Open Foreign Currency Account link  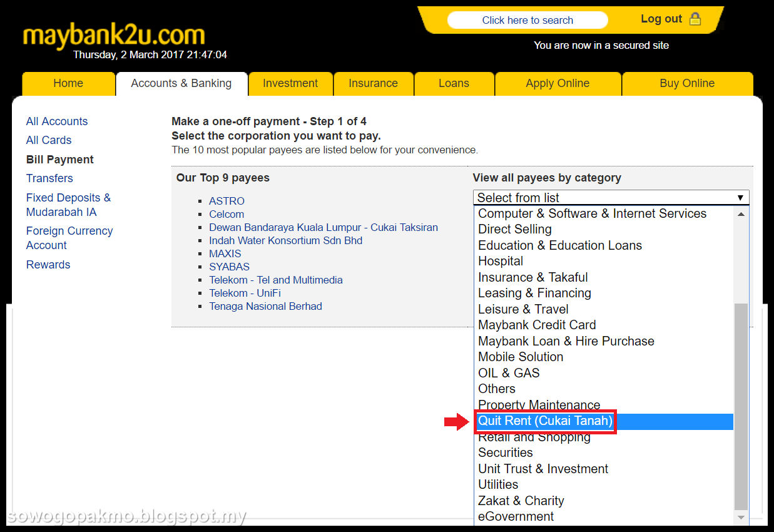[69, 238]
